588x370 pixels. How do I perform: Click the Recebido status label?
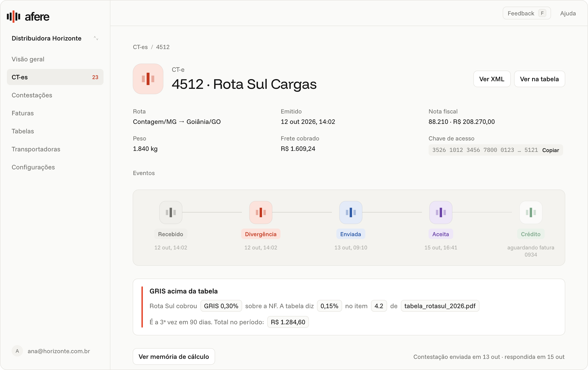pos(171,234)
